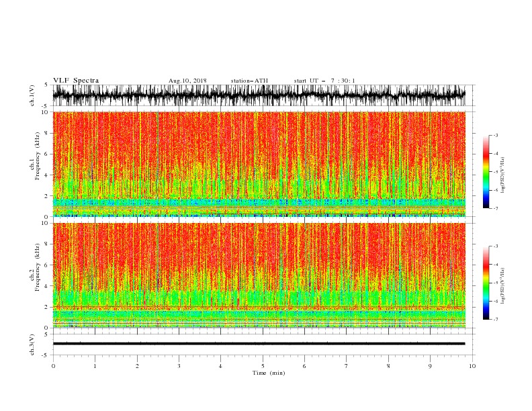
Task: Click the time axis tick label '2'
Action: pyautogui.click(x=137, y=366)
